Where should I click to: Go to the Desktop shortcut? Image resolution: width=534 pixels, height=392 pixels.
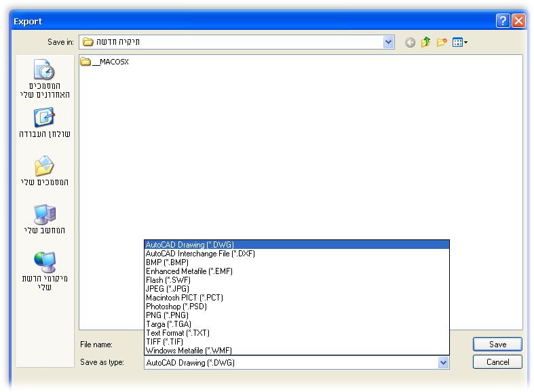(45, 123)
